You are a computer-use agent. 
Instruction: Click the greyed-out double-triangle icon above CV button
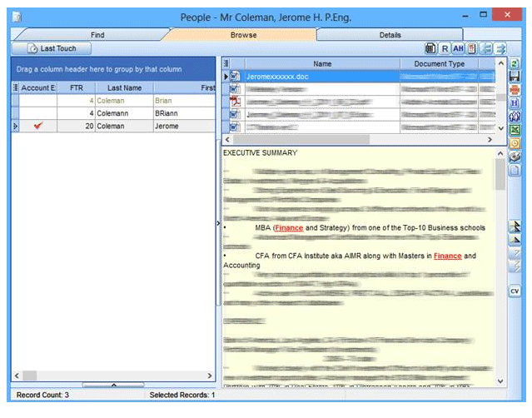[515, 266]
